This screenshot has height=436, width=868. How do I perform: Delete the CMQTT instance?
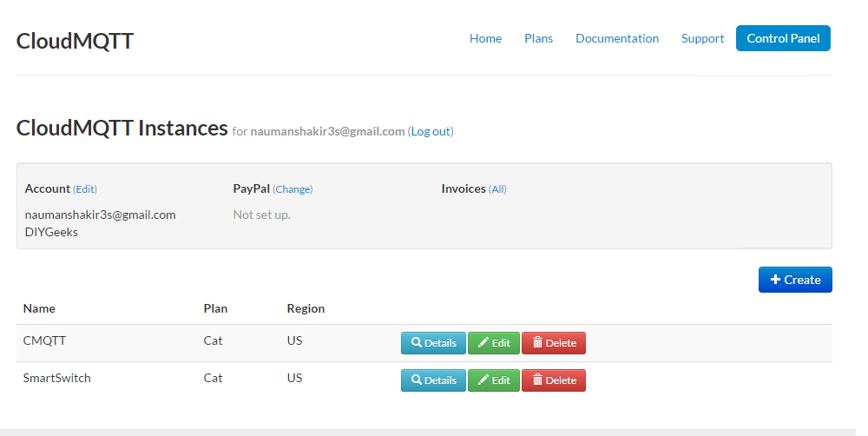(554, 343)
